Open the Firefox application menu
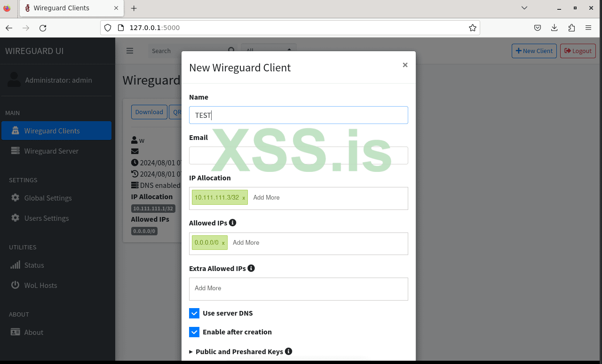This screenshot has height=364, width=602. point(588,28)
